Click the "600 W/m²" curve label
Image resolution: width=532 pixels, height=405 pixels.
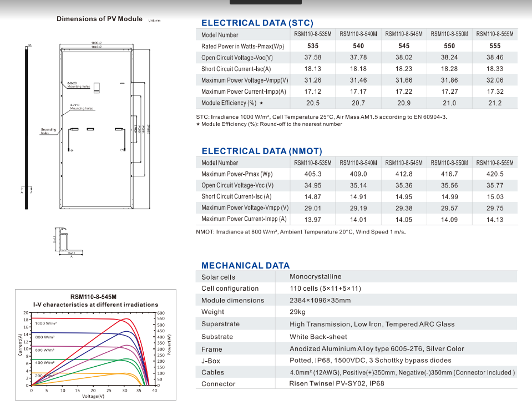click(x=45, y=350)
